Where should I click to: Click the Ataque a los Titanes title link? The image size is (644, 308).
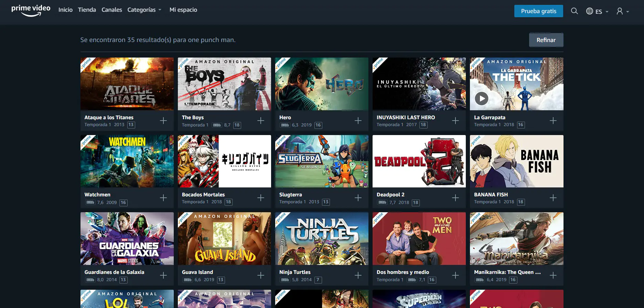pos(109,117)
